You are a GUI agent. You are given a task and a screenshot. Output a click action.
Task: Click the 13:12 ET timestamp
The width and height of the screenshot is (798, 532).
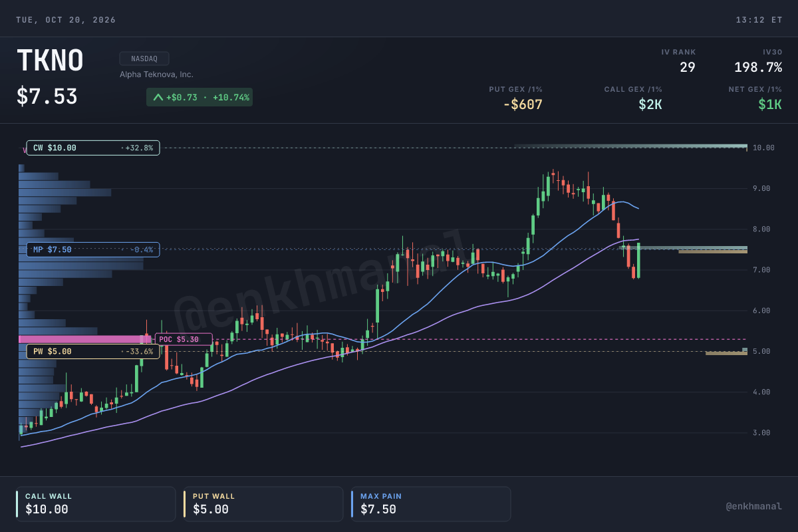point(759,20)
